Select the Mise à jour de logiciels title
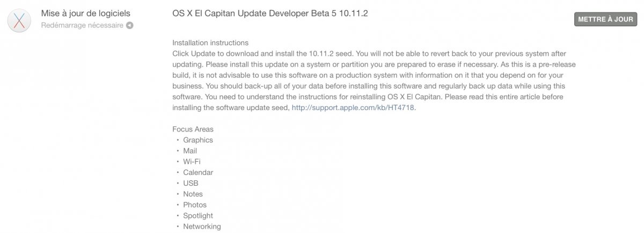The image size is (644, 233). tap(85, 13)
